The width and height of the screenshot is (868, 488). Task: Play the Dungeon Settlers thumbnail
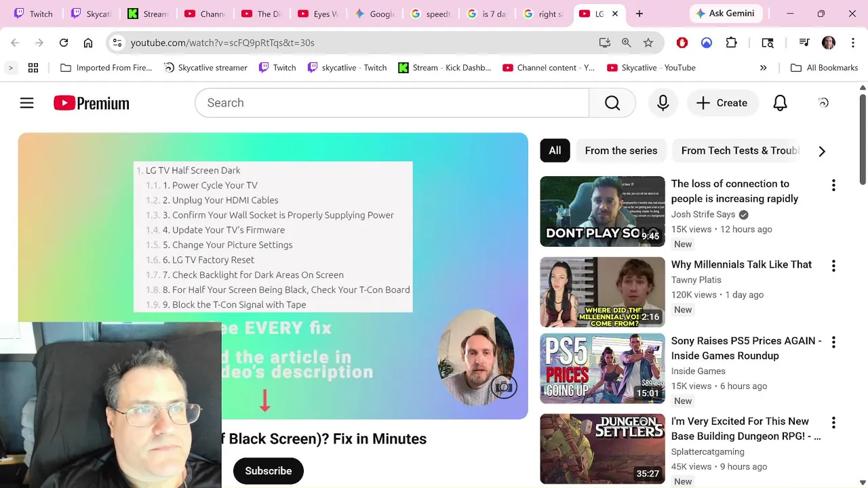[602, 449]
